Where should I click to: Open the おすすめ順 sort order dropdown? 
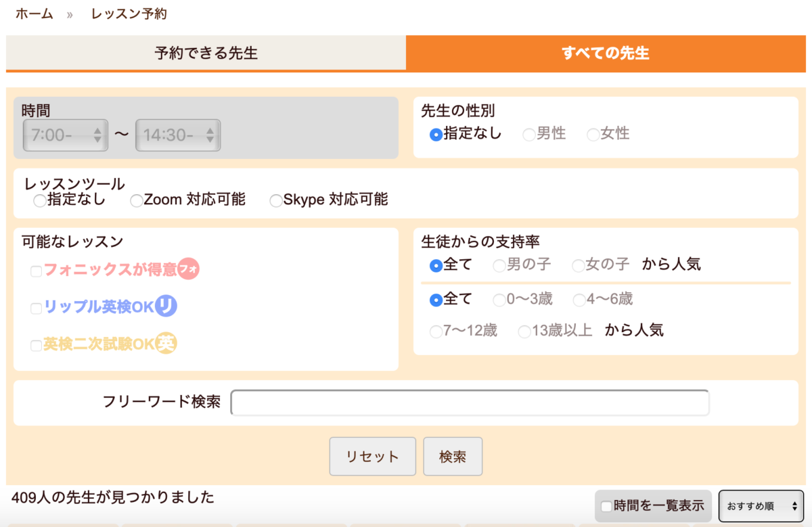click(761, 505)
